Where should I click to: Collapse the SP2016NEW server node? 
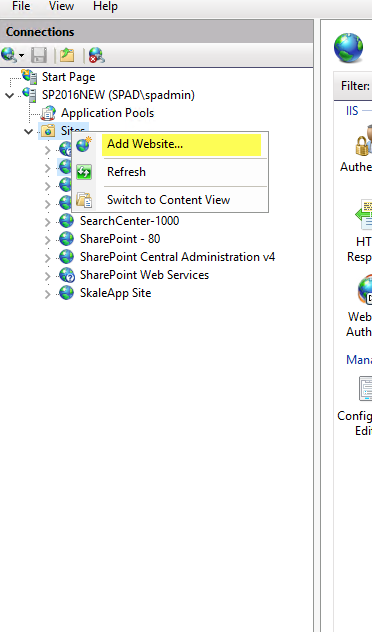pos(10,96)
